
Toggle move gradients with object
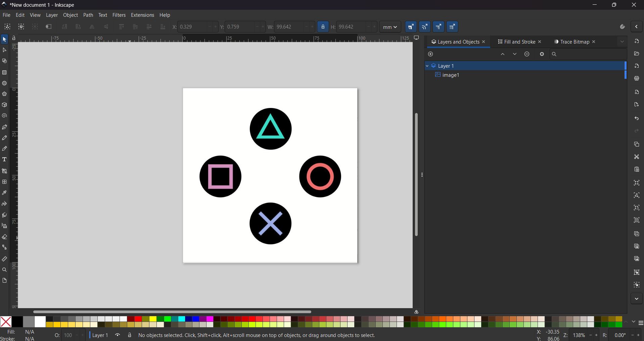pos(439,27)
